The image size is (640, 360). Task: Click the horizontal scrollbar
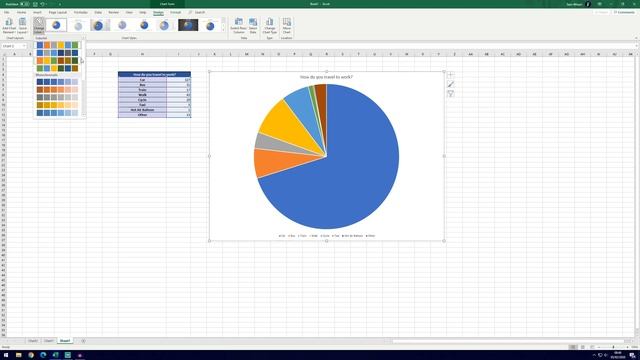coord(508,341)
